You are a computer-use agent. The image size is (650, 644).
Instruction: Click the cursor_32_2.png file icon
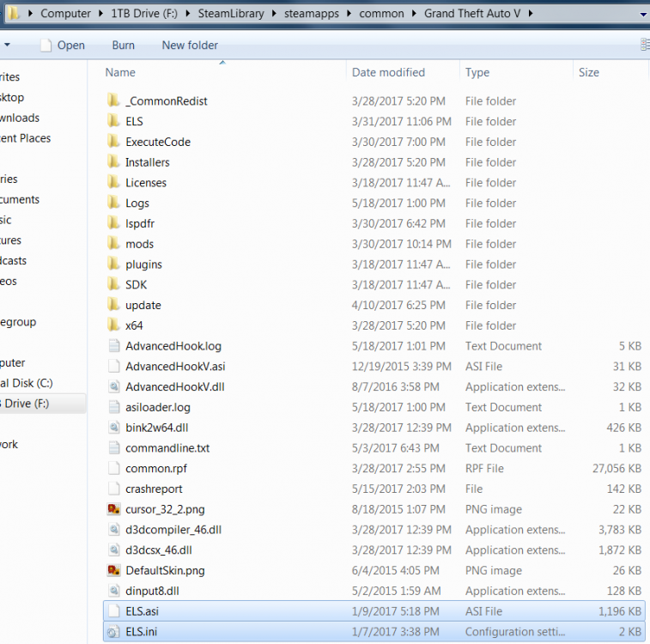113,510
